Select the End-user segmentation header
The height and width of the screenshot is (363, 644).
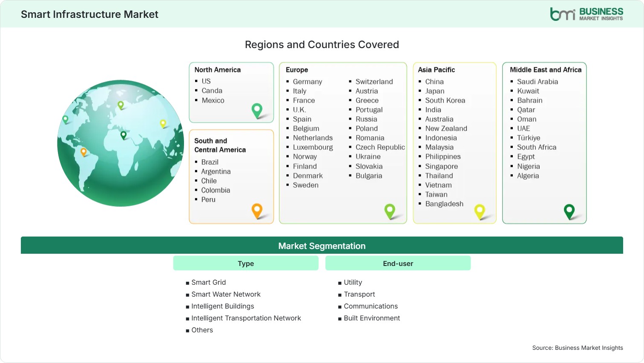[398, 263]
